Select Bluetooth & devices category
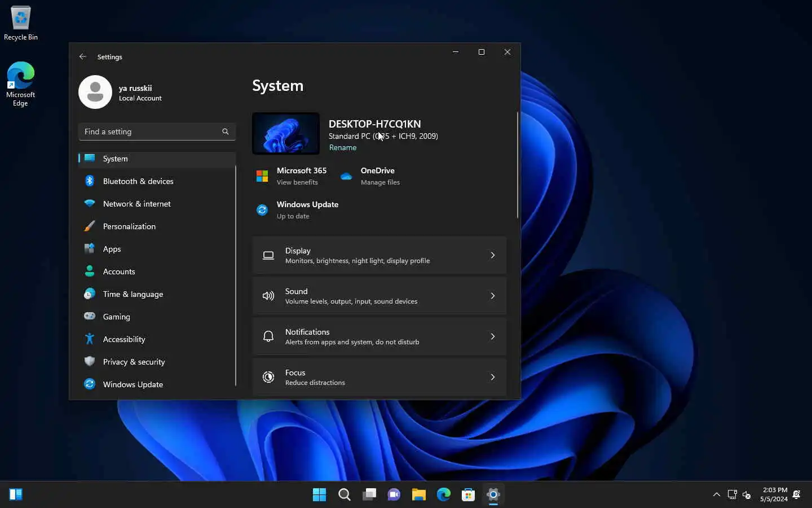812x508 pixels. pos(157,181)
